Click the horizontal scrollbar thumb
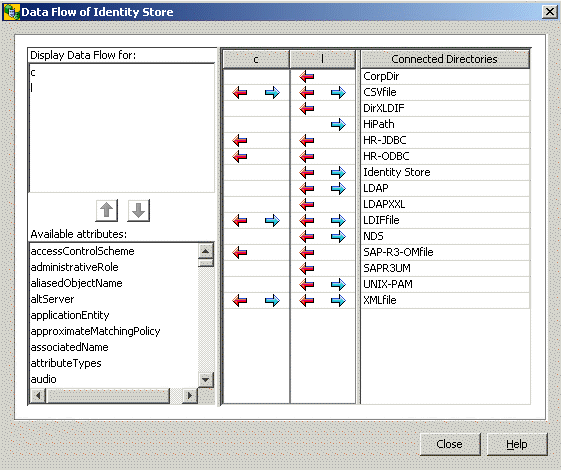 click(108, 395)
